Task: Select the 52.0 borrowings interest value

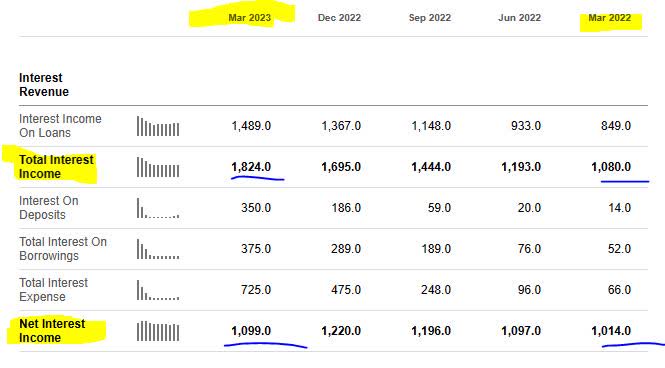Action: coord(619,249)
